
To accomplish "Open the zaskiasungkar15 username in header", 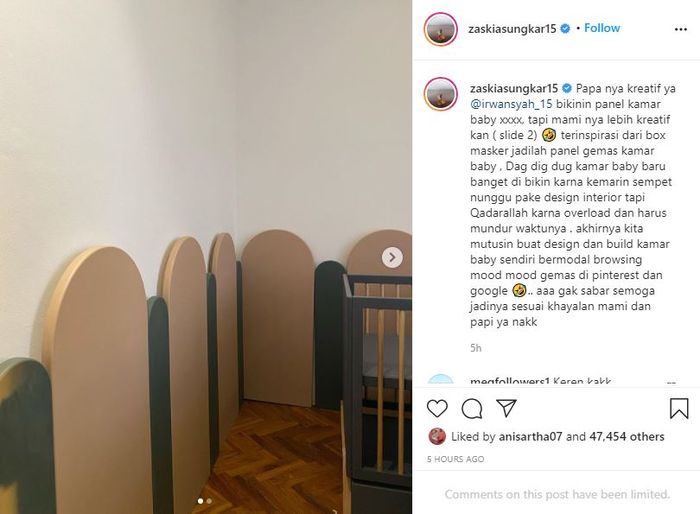I will coord(512,29).
